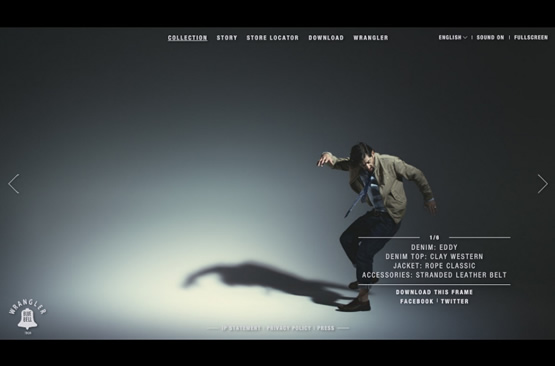Open the Press link in footer

326,328
